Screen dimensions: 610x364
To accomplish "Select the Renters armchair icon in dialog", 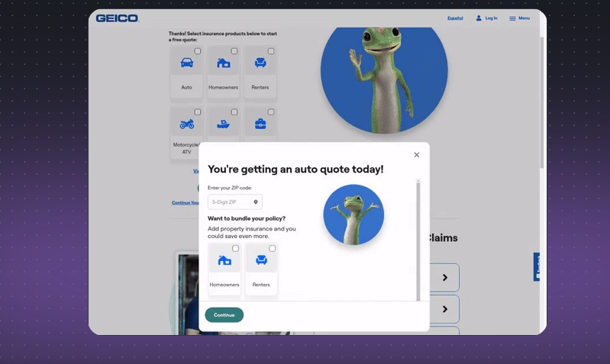I will coord(261,260).
